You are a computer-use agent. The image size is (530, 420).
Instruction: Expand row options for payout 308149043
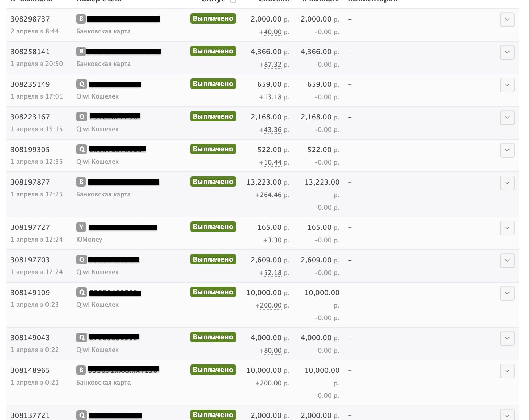tap(507, 338)
